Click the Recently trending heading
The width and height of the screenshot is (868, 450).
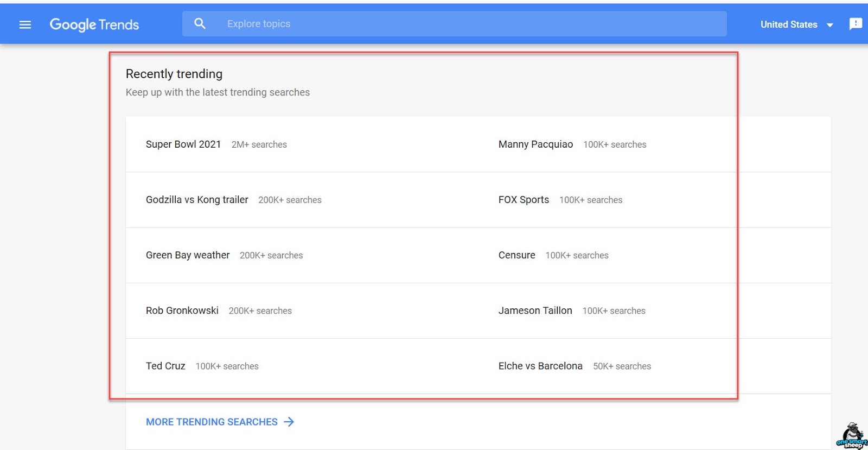coord(174,74)
